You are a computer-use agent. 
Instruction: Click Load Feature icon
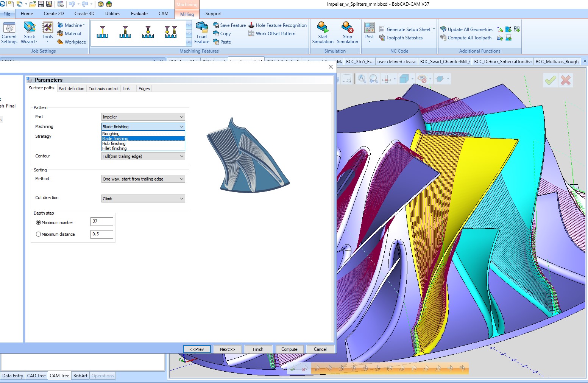[202, 33]
